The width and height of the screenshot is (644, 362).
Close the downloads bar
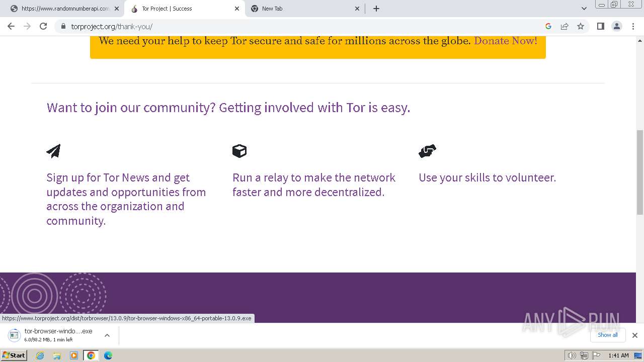(x=635, y=335)
